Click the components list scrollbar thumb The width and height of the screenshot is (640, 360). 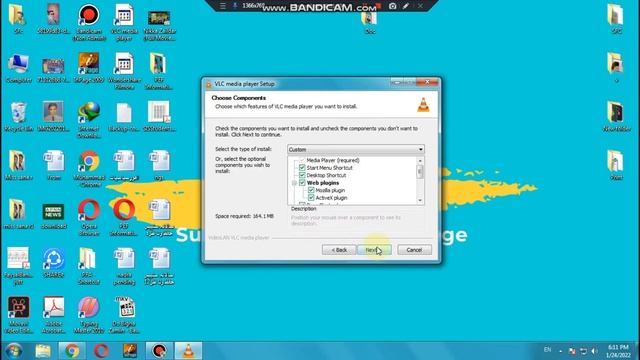pos(420,171)
